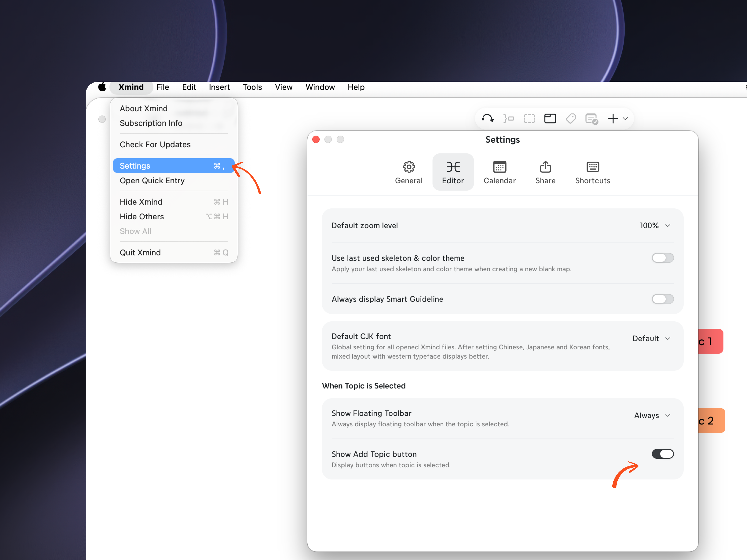
Task: Open the Show Floating Toolbar dropdown
Action: 652,416
